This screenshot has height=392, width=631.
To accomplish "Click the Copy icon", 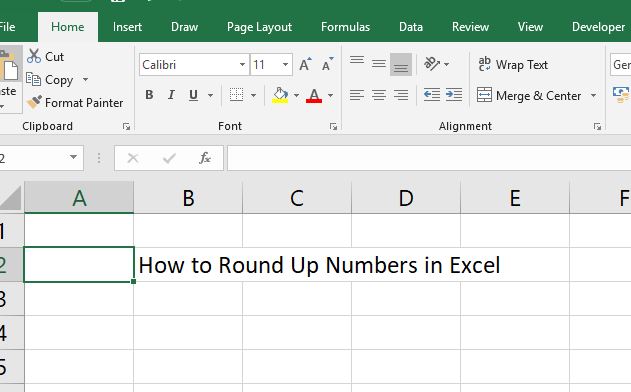I will (x=33, y=79).
